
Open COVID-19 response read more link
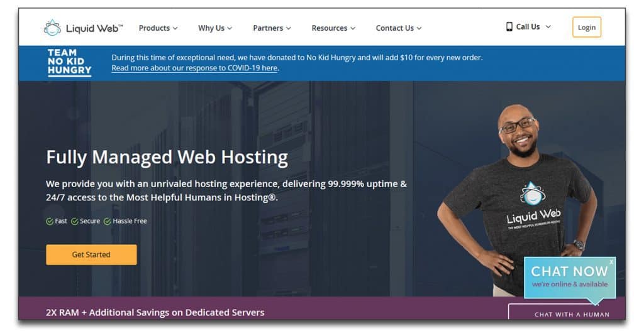point(195,68)
